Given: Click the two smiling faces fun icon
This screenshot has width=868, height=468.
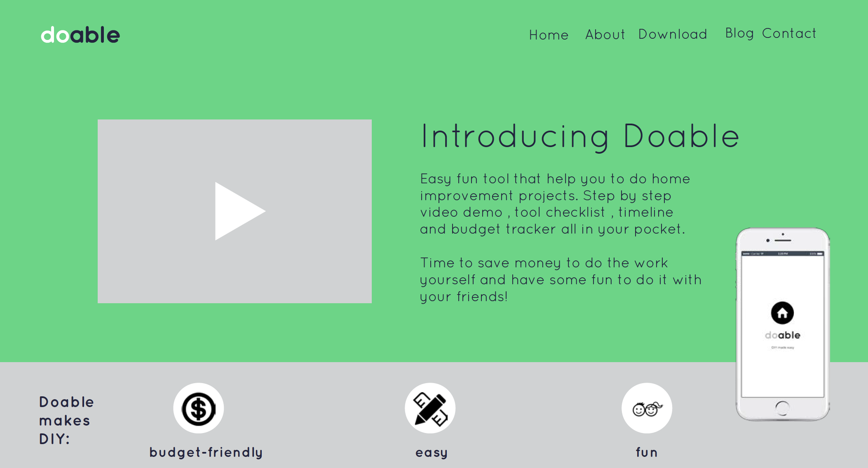Looking at the screenshot, I should pyautogui.click(x=647, y=408).
